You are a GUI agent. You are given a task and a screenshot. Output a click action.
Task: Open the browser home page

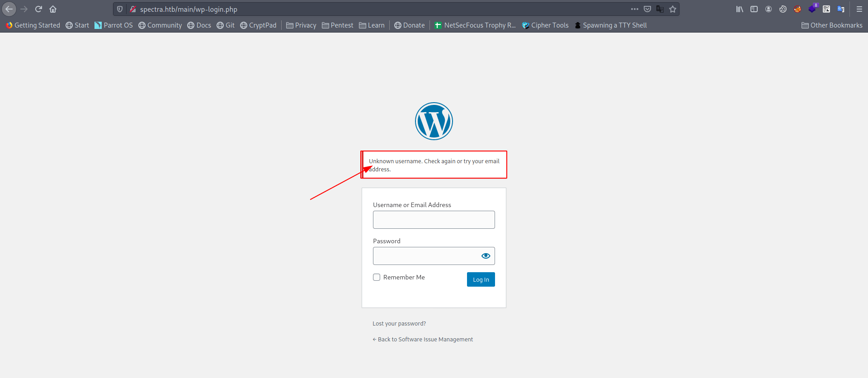[x=53, y=9]
